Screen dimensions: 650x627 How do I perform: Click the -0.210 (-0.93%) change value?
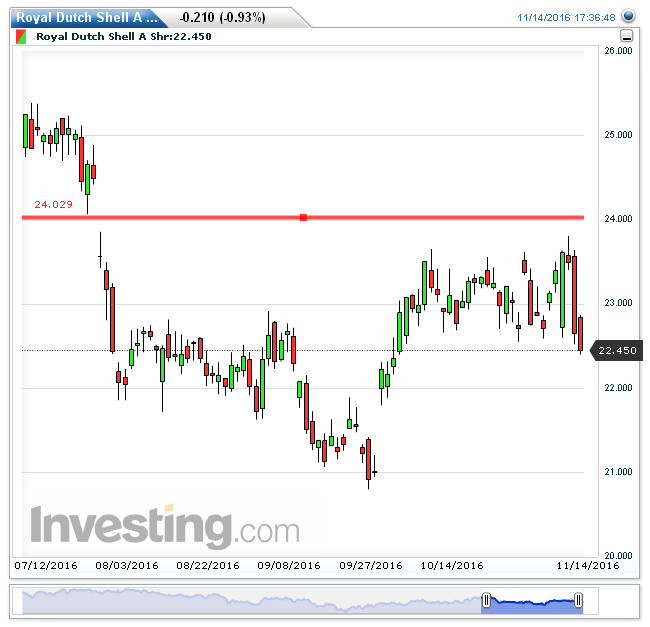click(x=223, y=17)
